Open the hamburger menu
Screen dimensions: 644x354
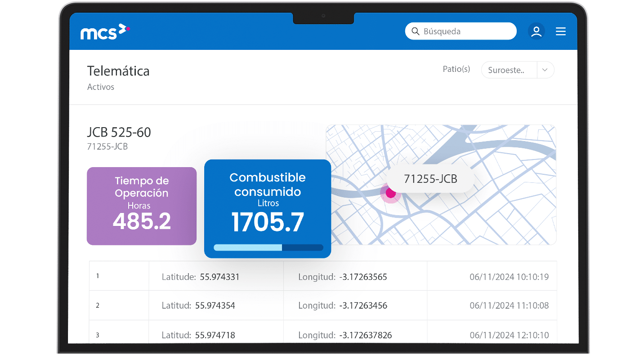point(560,31)
